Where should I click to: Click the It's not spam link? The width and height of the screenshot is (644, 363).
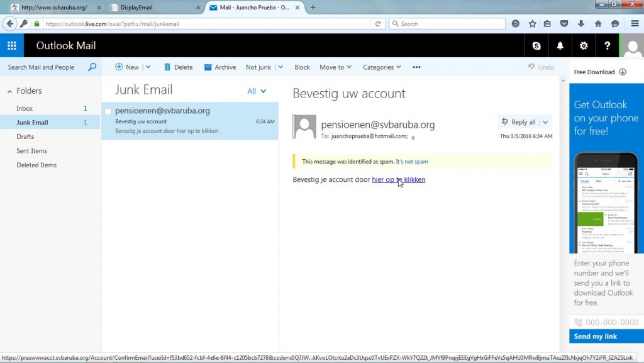point(411,162)
